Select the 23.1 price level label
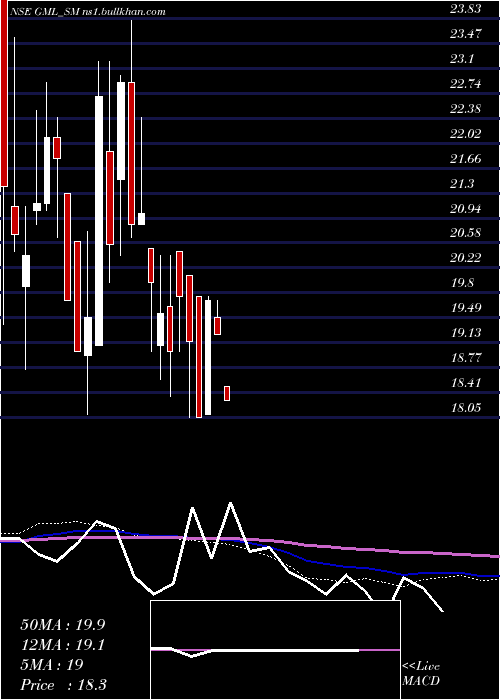 point(462,58)
